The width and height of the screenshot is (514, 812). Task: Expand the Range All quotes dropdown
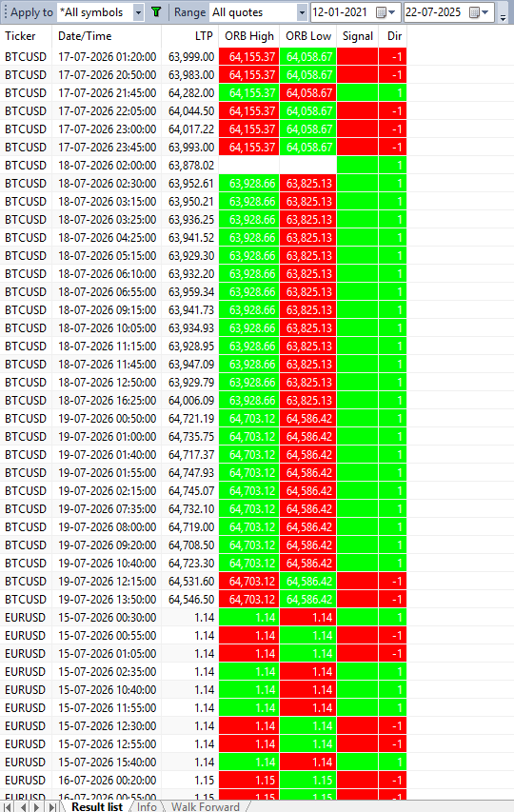[303, 12]
